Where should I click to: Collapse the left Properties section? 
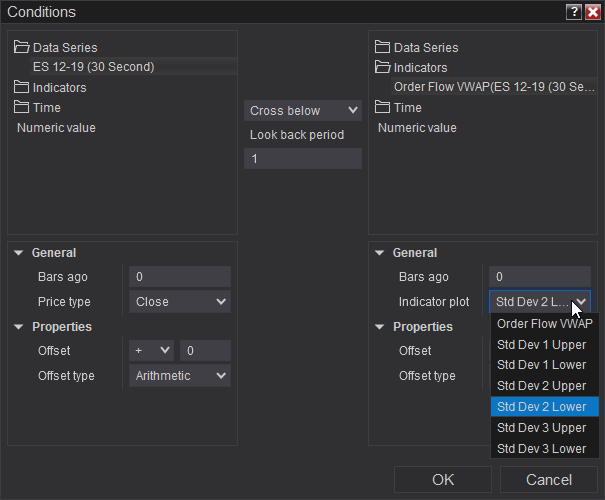click(19, 327)
